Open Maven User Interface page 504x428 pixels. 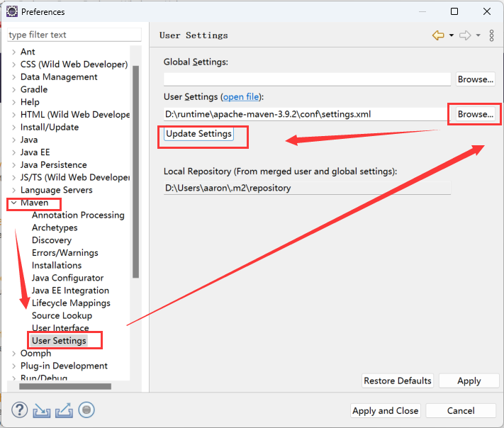click(60, 328)
